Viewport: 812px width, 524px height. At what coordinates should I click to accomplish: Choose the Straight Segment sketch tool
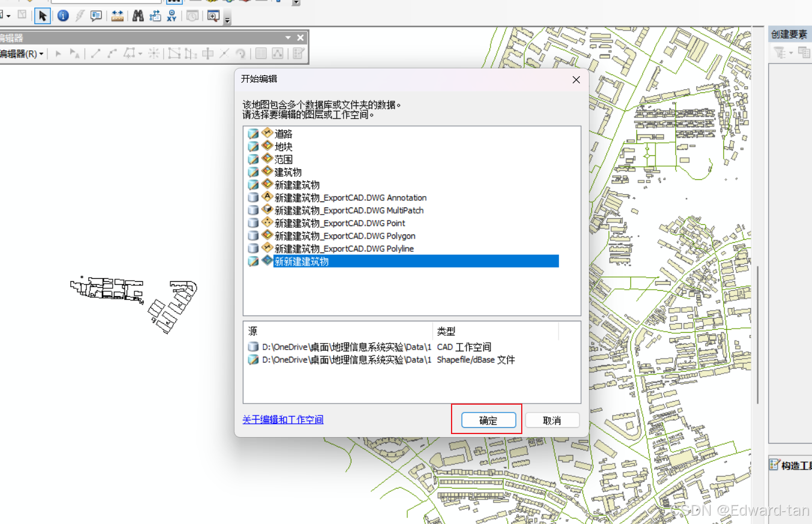[95, 54]
